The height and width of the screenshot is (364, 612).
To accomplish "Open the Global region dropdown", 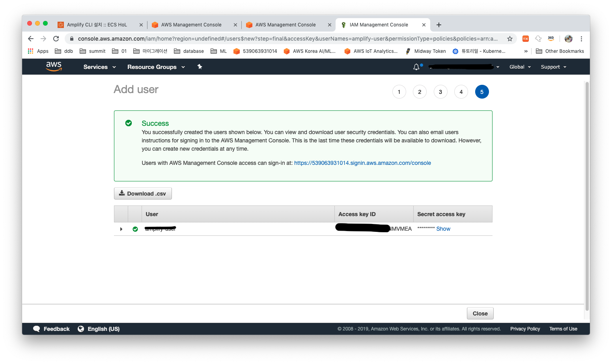I will 520,67.
